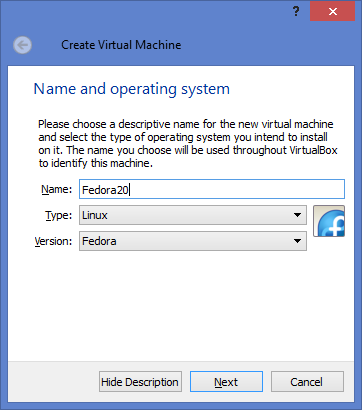Click the Fedora OS logo thumbnail
This screenshot has height=410, width=362.
coord(329,221)
